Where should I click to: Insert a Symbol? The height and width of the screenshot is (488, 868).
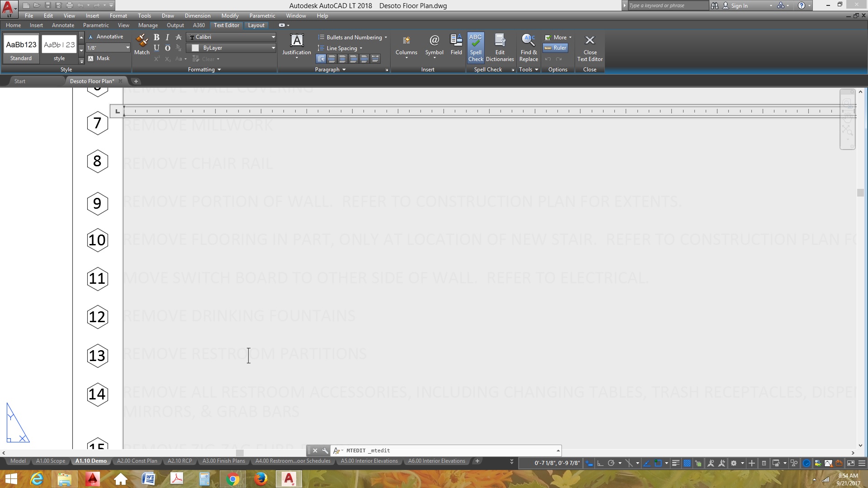pyautogui.click(x=434, y=45)
